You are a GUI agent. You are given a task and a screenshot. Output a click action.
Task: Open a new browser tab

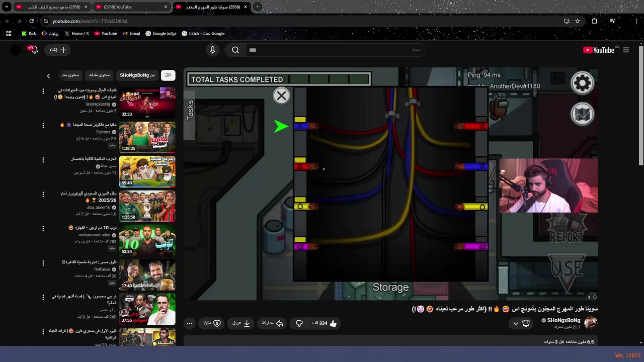click(258, 7)
